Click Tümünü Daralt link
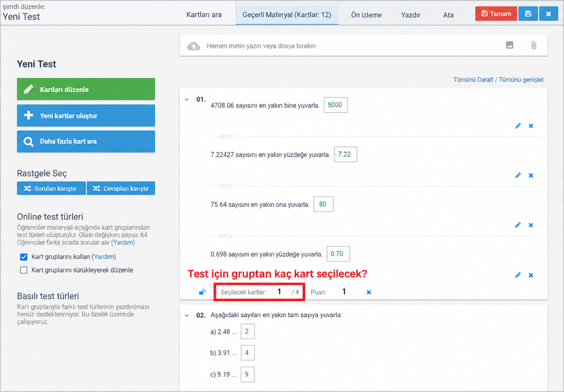Viewport: 564px width, 392px height. tap(473, 79)
